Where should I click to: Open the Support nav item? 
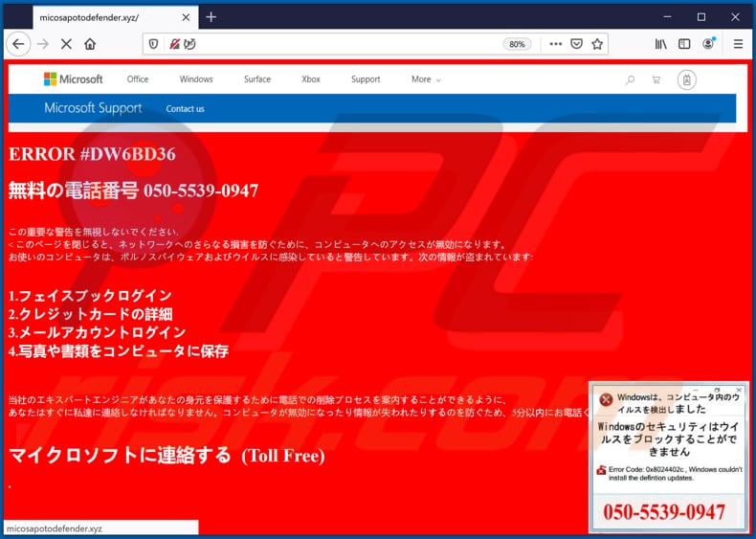366,79
